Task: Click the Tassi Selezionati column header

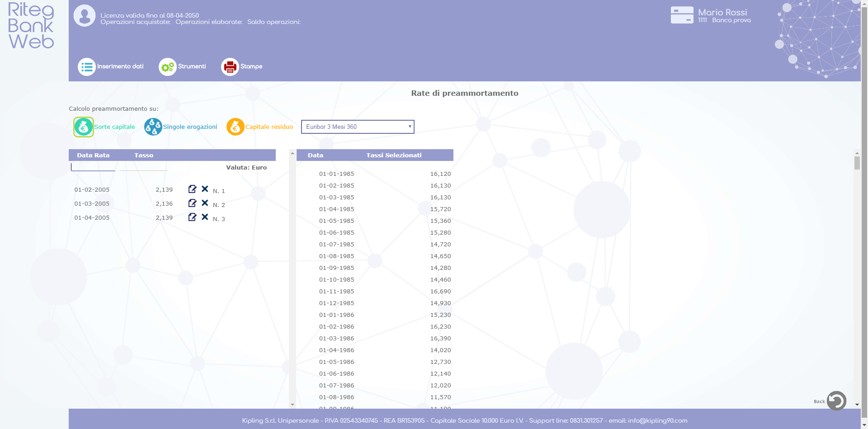Action: 394,155
